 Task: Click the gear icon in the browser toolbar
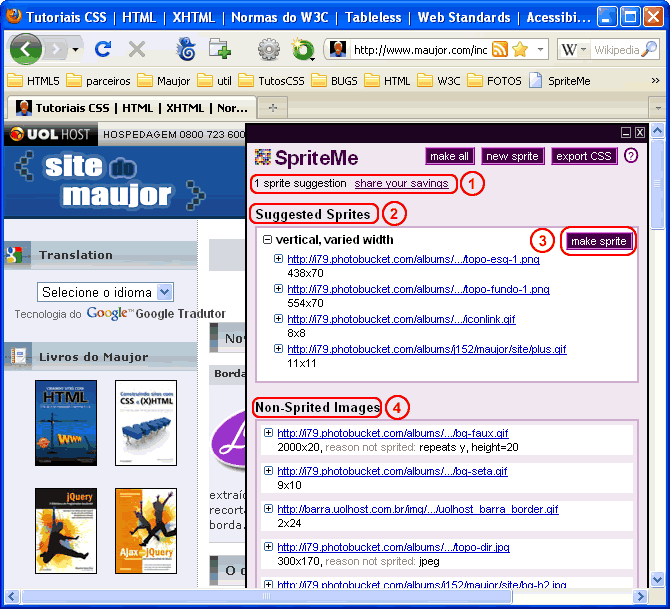(x=268, y=49)
